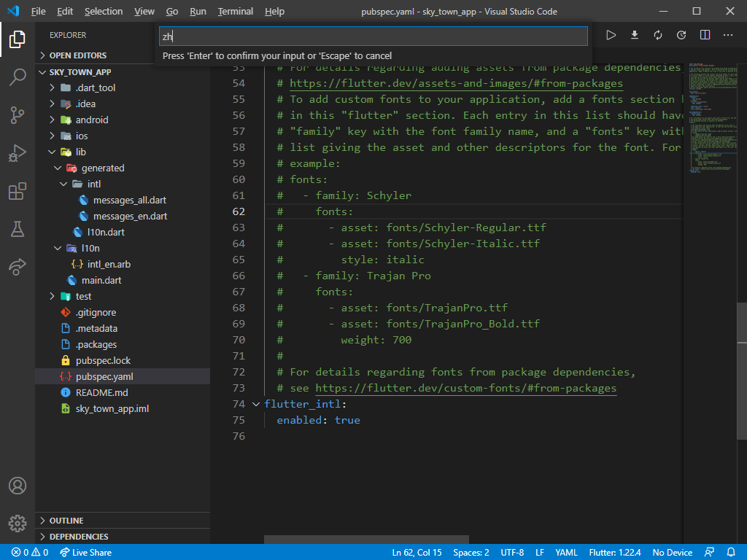
Task: Open intl_en.arb file
Action: 123,264
